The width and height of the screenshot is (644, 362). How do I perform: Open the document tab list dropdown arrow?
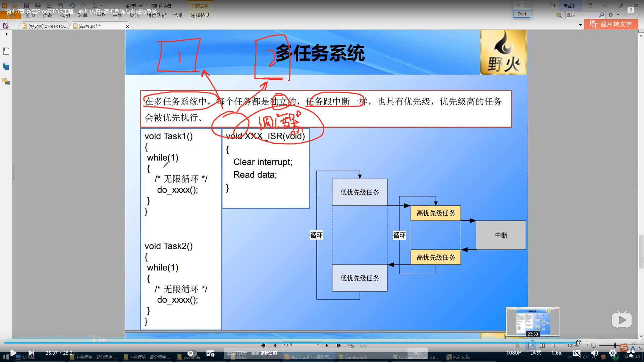click(580, 25)
